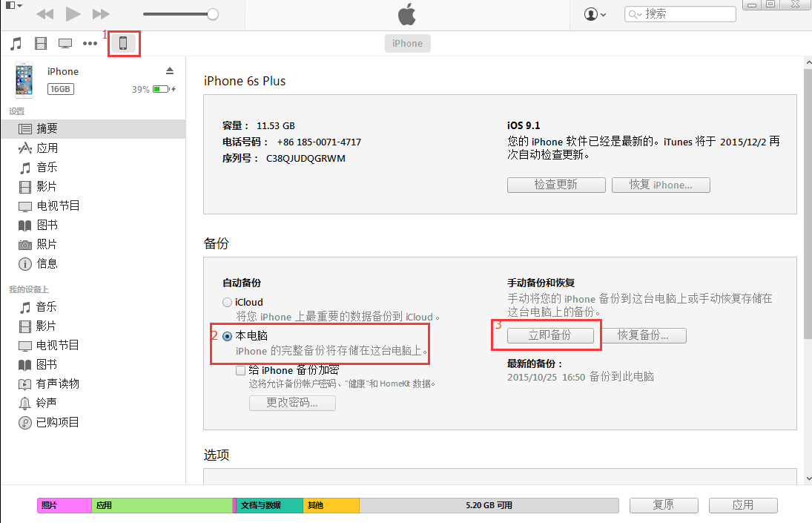Open the Music library icon in toolbar
Viewport: 812px width, 523px height.
point(16,44)
